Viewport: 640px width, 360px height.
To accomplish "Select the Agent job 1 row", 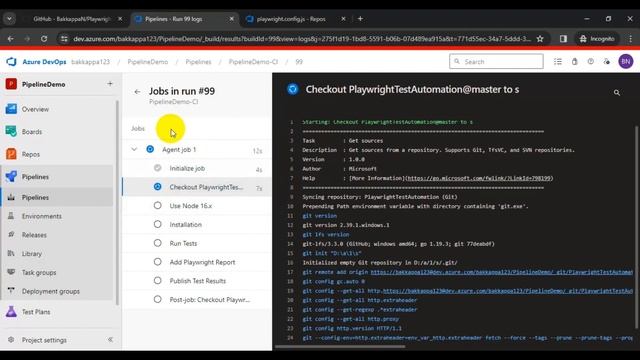I will 197,150.
